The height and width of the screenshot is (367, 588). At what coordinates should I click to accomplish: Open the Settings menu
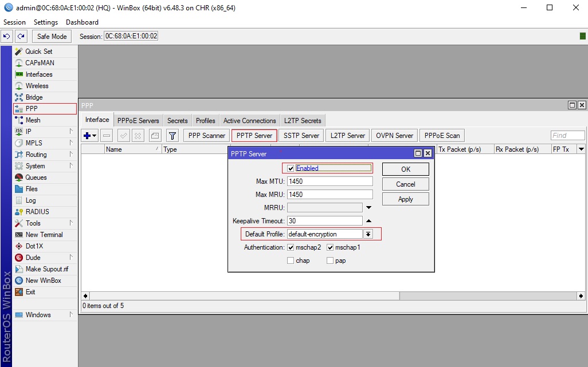[x=46, y=22]
